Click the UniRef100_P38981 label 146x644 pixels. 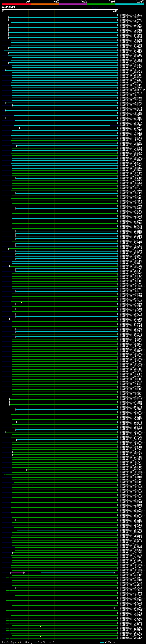click(131, 170)
